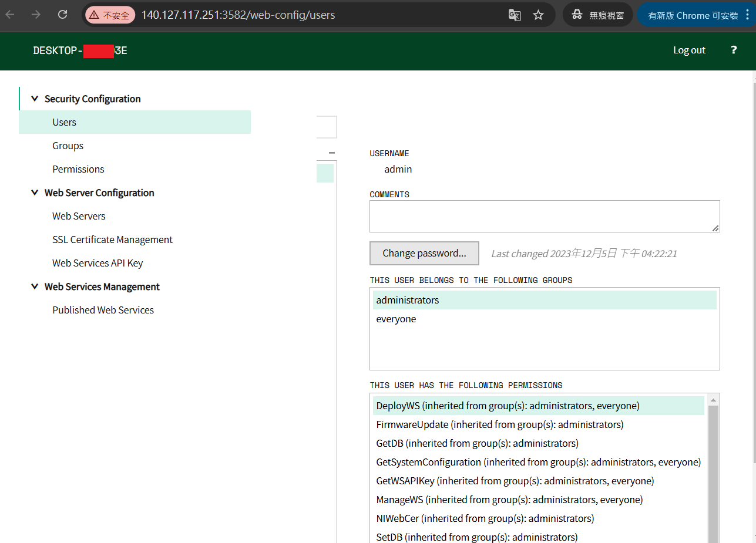Image resolution: width=756 pixels, height=543 pixels.
Task: Select Users in the sidebar
Action: 135,122
